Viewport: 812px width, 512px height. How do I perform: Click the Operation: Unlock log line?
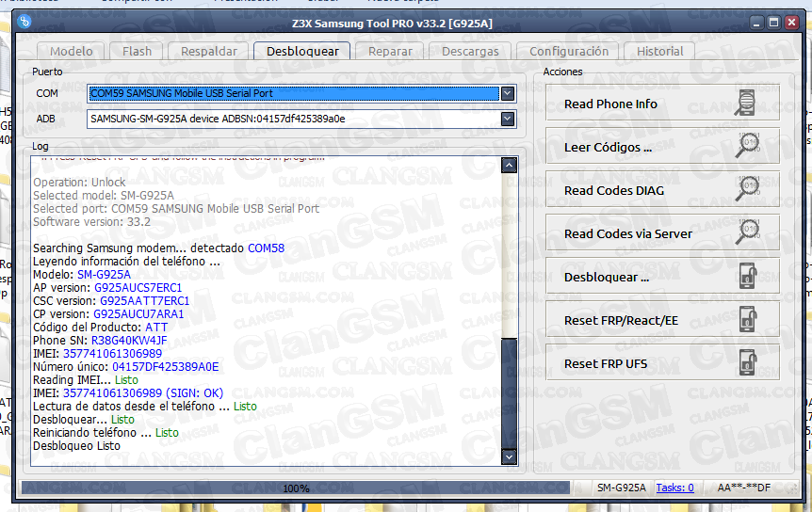[x=79, y=182]
